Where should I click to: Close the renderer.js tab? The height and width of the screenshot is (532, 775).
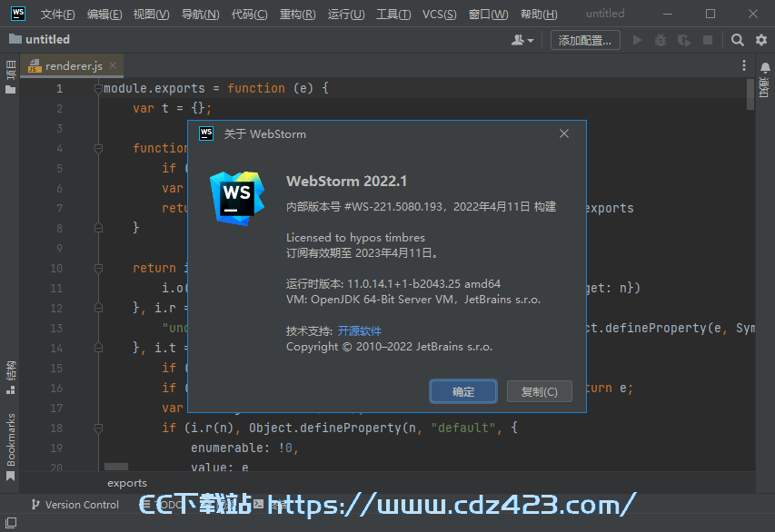pos(113,65)
